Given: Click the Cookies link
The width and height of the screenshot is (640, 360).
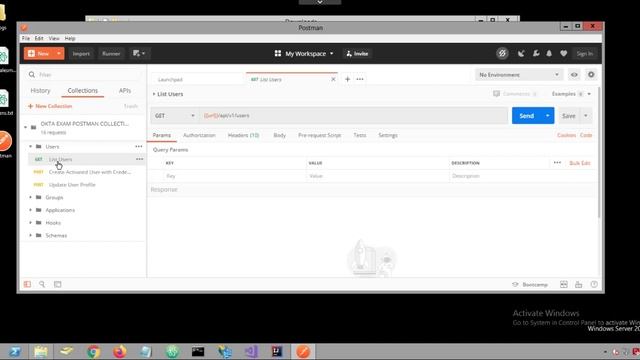Looking at the screenshot, I should pos(567,135).
